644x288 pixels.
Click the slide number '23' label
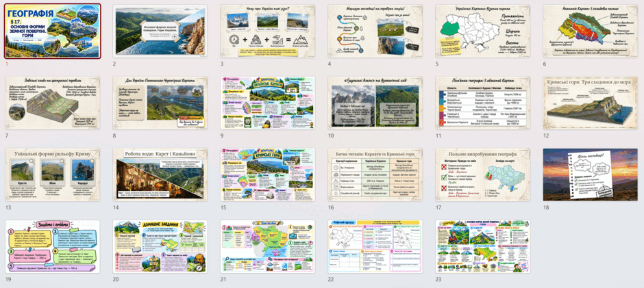pos(438,279)
